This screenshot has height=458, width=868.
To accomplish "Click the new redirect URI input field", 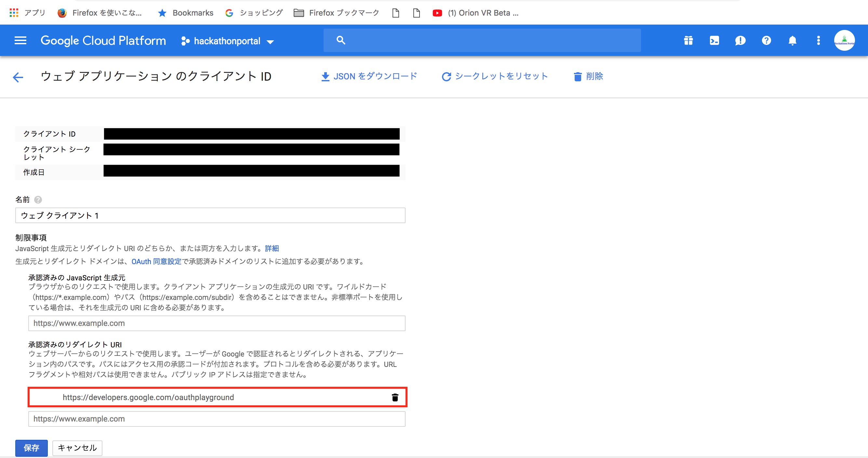I will [x=217, y=419].
